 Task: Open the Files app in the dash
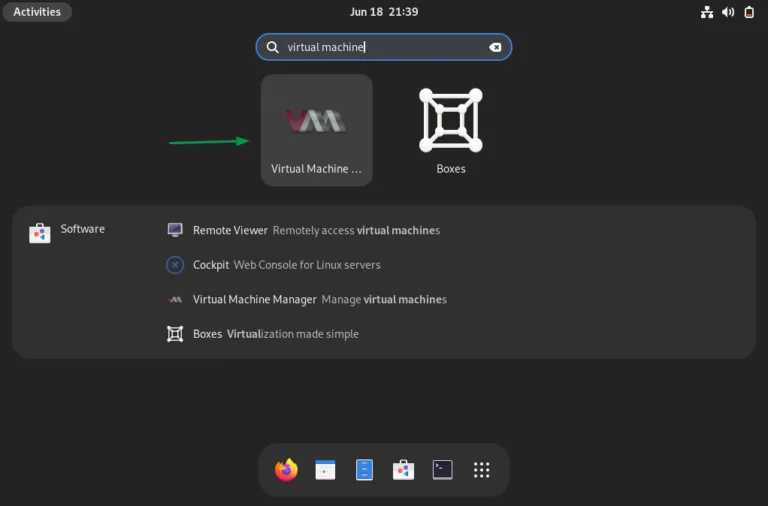[364, 470]
